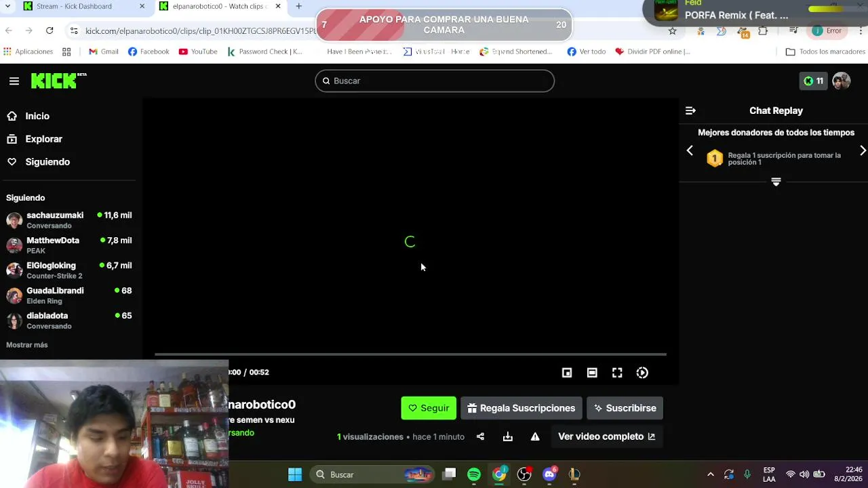Show next top donor

(863, 150)
